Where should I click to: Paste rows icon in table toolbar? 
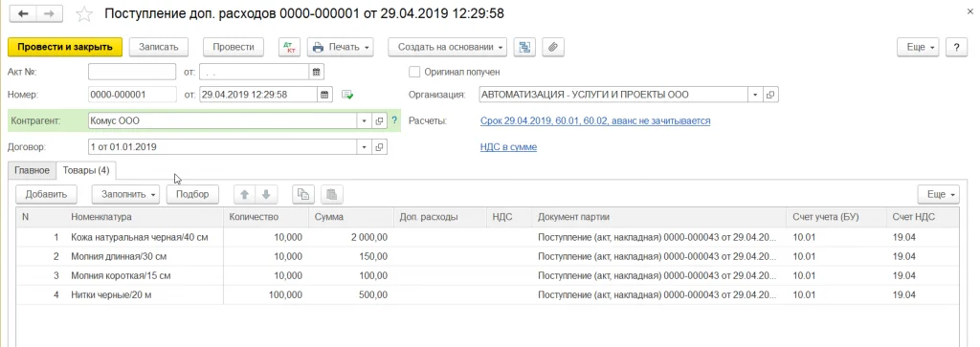(332, 194)
